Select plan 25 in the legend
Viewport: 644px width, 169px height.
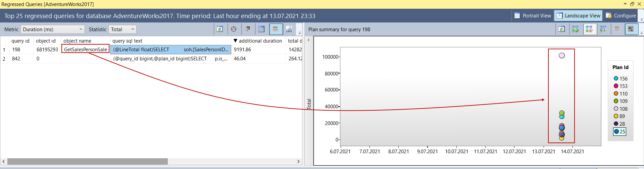click(620, 131)
